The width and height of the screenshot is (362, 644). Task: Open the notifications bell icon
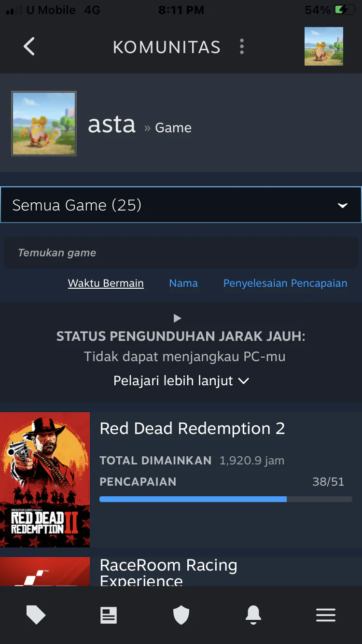(x=253, y=615)
